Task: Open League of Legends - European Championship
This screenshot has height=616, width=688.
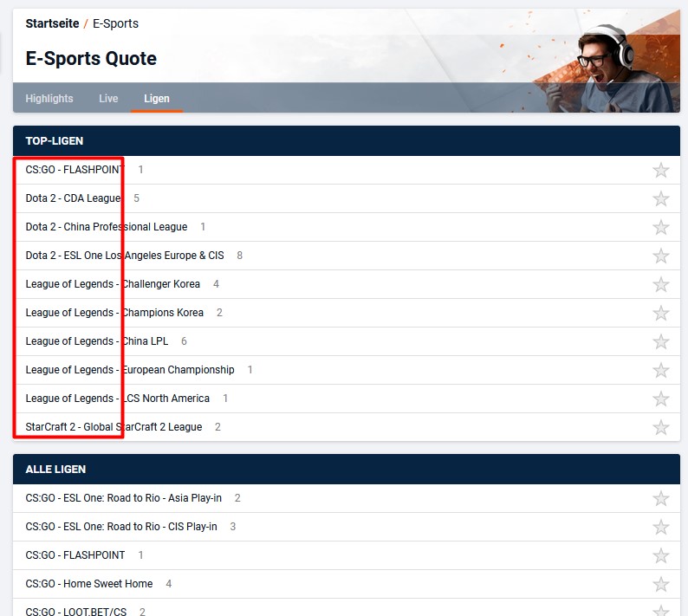Action: coord(130,369)
